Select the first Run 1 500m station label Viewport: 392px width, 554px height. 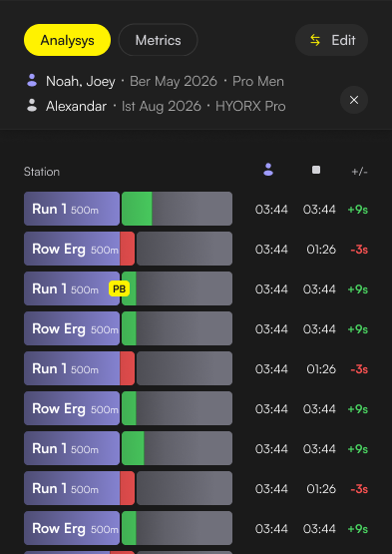72,209
